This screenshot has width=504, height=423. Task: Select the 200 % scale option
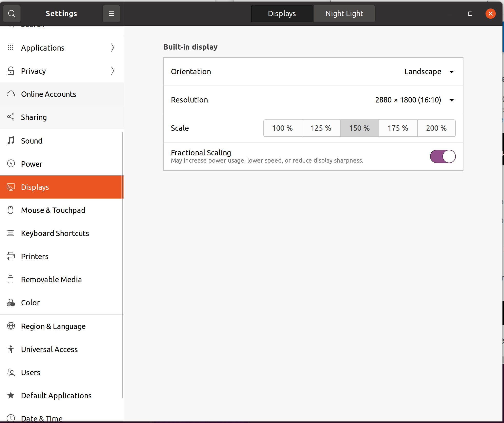[436, 128]
